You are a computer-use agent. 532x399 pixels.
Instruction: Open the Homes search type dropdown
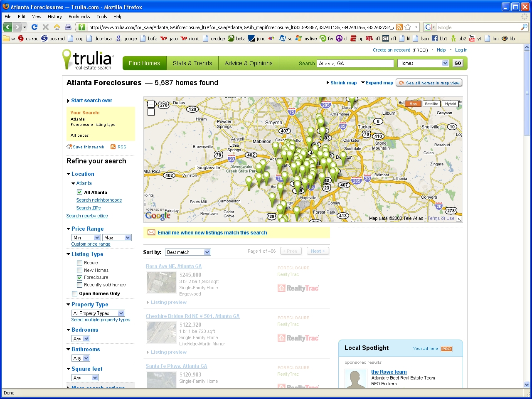pos(423,63)
